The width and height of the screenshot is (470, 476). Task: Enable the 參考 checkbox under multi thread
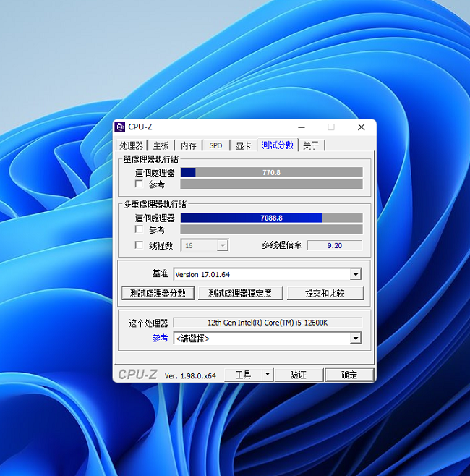[139, 229]
